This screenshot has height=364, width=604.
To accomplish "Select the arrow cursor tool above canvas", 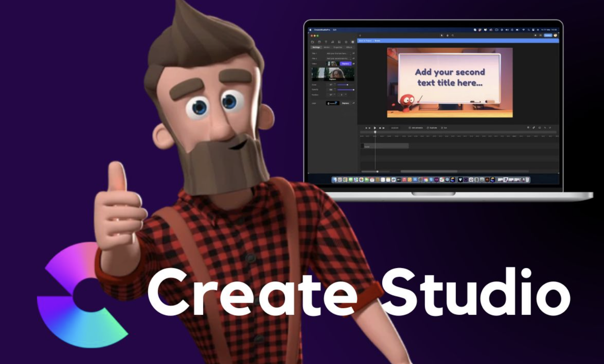I will [442, 35].
